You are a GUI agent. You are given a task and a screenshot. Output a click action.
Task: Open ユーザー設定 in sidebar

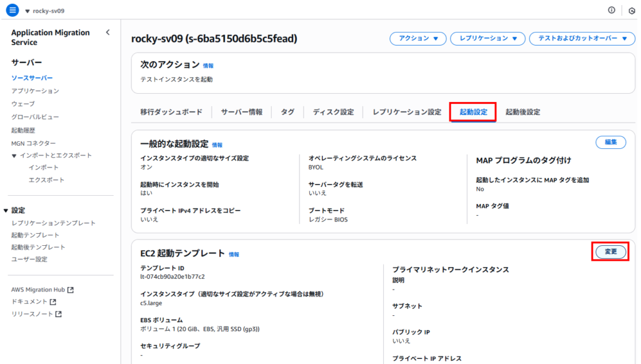29,260
